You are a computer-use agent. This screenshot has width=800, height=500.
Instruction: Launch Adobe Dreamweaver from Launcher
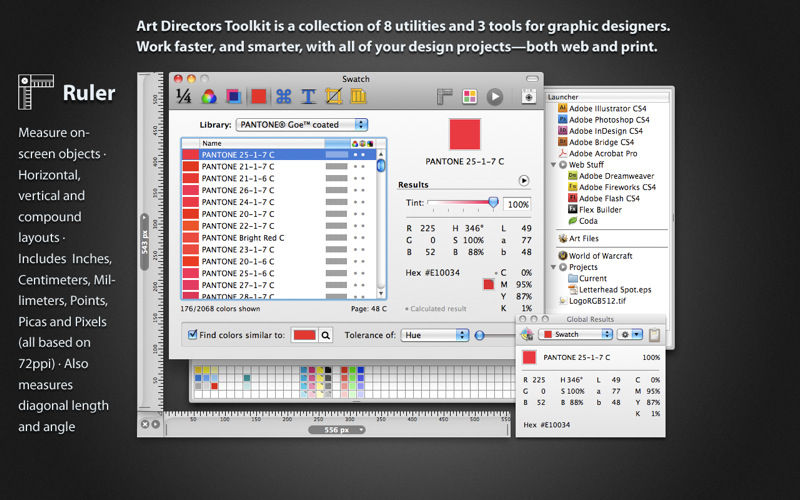[x=611, y=176]
